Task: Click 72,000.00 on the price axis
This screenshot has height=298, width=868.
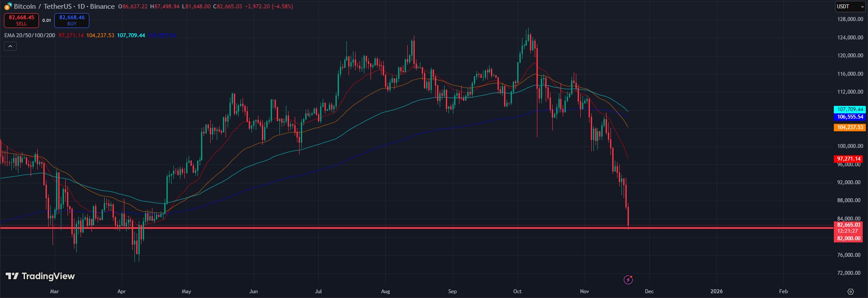Action: tap(849, 273)
